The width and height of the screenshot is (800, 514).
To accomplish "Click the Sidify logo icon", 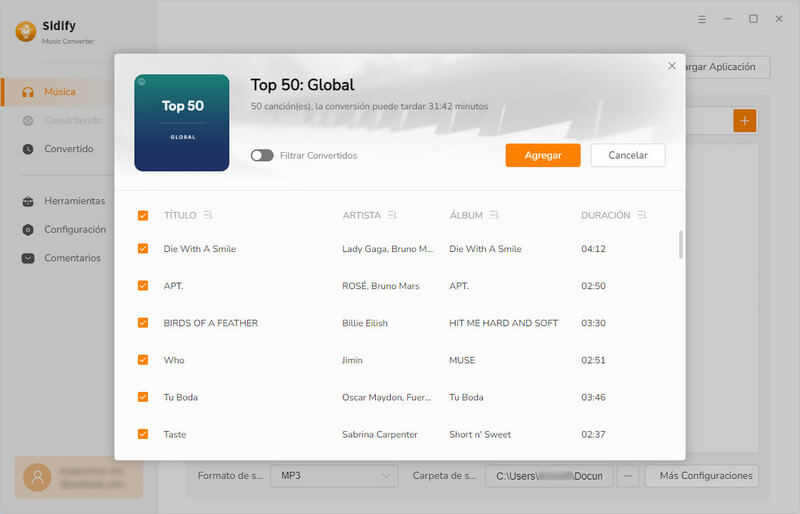I will tap(26, 31).
